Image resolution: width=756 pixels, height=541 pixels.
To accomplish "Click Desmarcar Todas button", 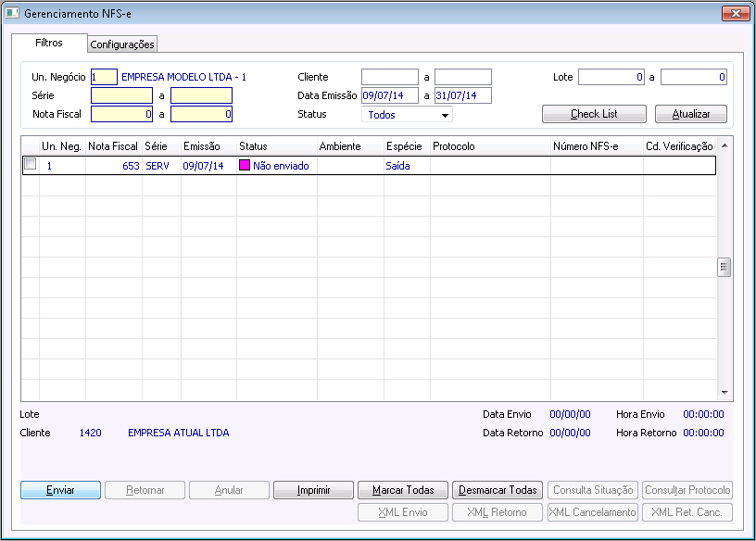I will point(498,490).
